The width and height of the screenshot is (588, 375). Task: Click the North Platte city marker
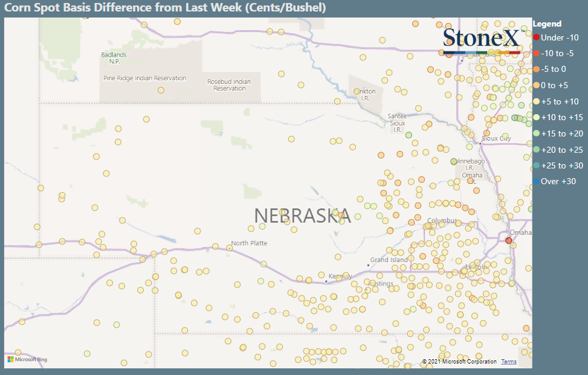pos(230,248)
